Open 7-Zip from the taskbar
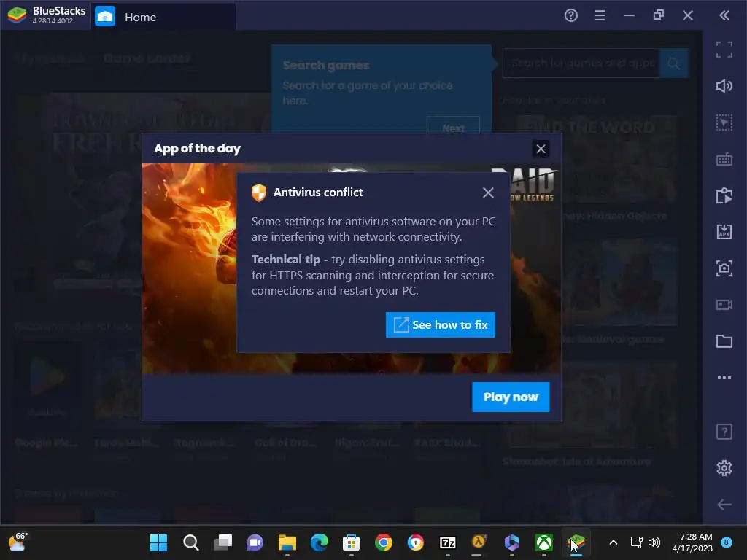This screenshot has width=747, height=560. click(x=448, y=542)
